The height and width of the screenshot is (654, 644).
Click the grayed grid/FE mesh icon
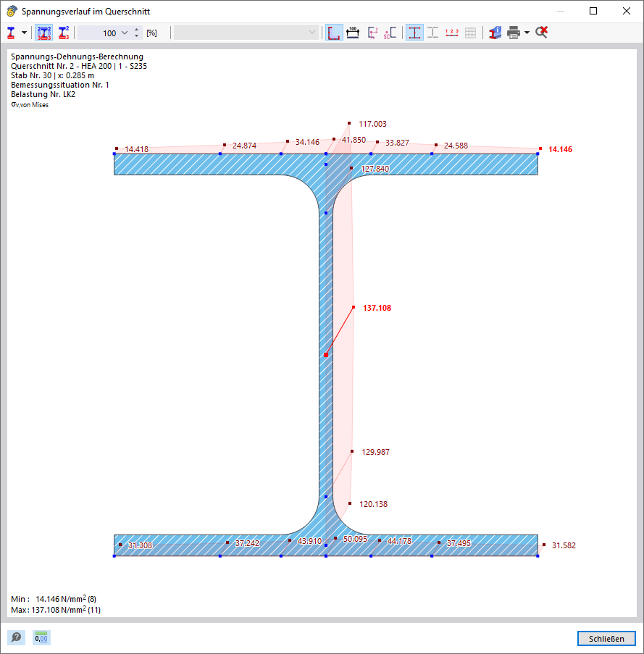[x=470, y=33]
